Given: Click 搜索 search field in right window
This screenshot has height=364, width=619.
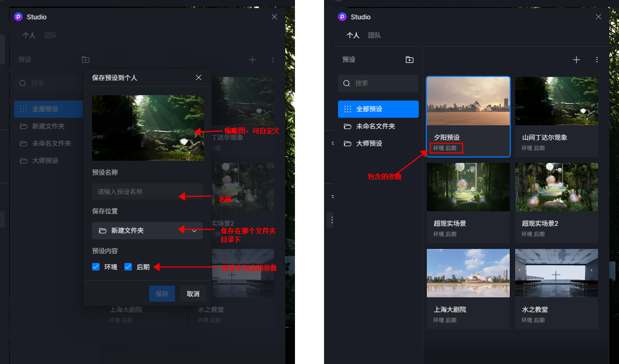Looking at the screenshot, I should pyautogui.click(x=378, y=83).
